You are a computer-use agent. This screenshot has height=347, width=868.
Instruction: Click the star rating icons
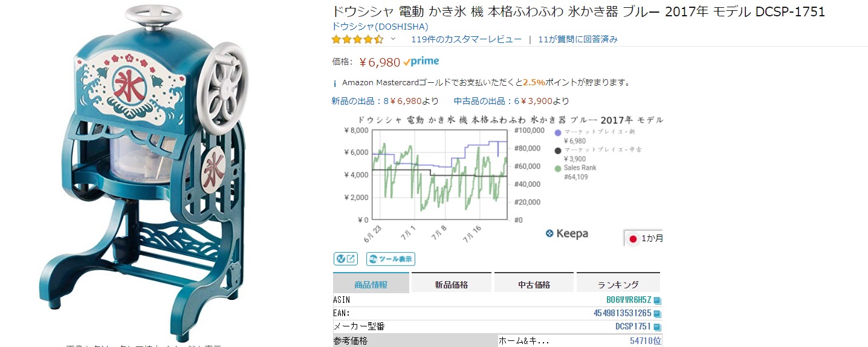(x=357, y=39)
